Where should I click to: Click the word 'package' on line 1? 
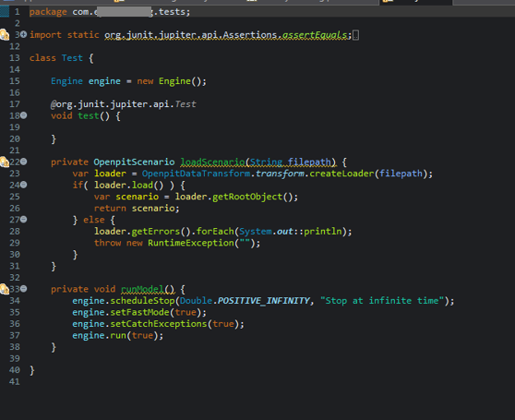point(48,12)
